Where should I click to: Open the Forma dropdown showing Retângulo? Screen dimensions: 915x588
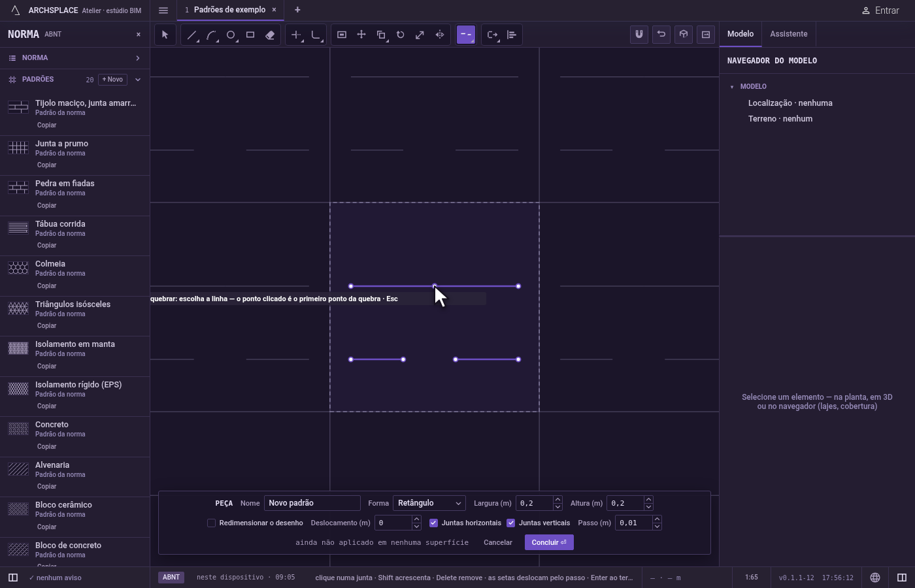pyautogui.click(x=429, y=503)
